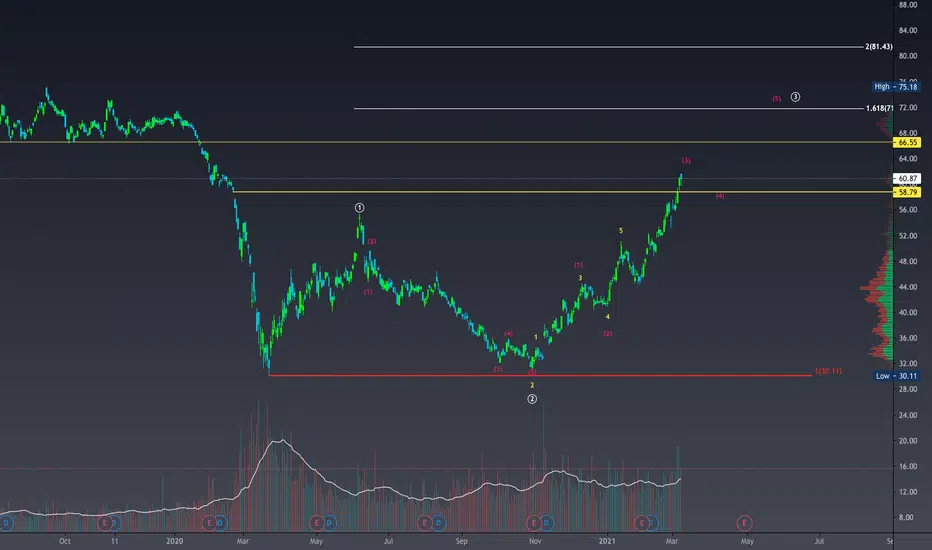
Task: Click the Sep label on the time axis
Action: [462, 541]
